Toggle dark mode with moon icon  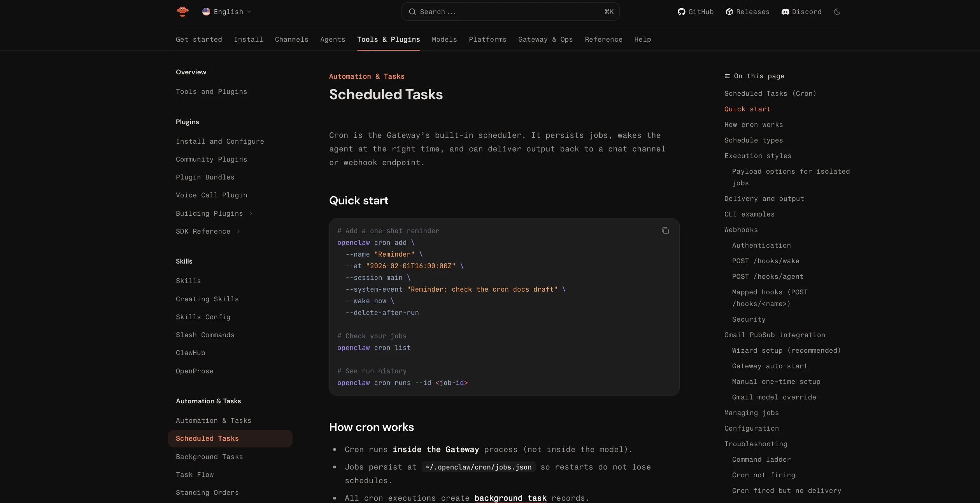[x=837, y=12]
